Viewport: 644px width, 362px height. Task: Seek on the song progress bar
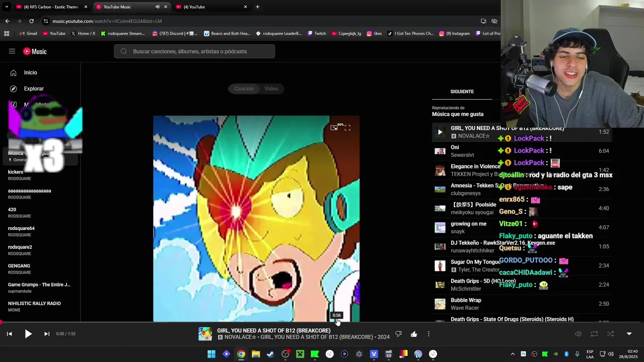(x=322, y=322)
